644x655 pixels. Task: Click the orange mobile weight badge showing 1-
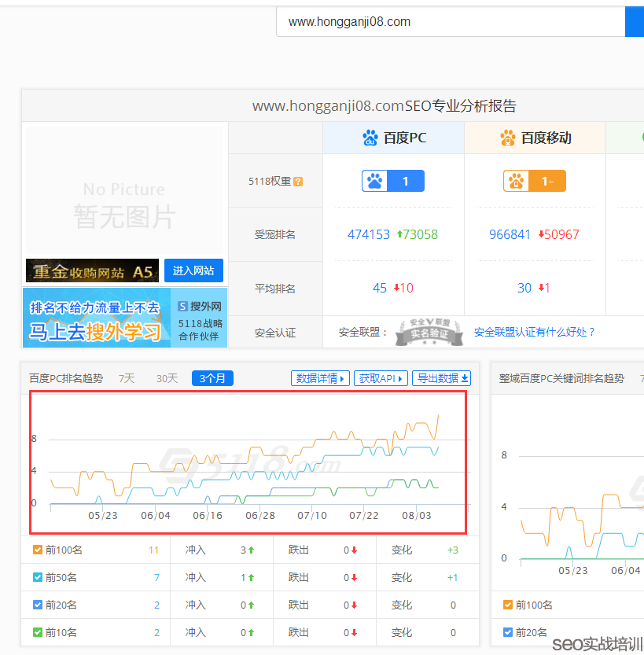point(534,180)
